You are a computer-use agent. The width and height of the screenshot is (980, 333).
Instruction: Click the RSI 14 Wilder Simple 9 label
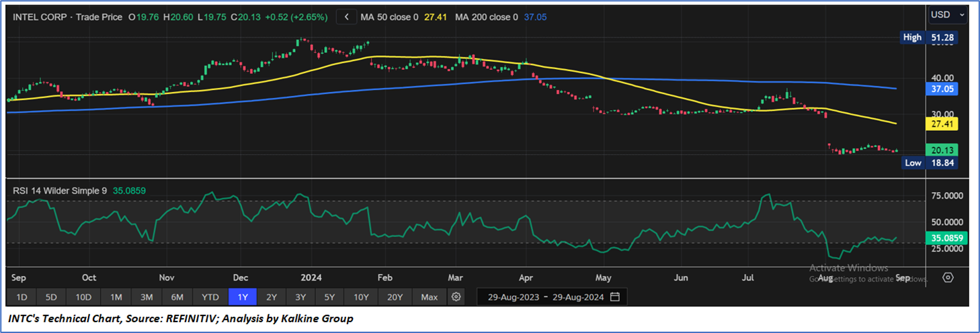pos(59,191)
